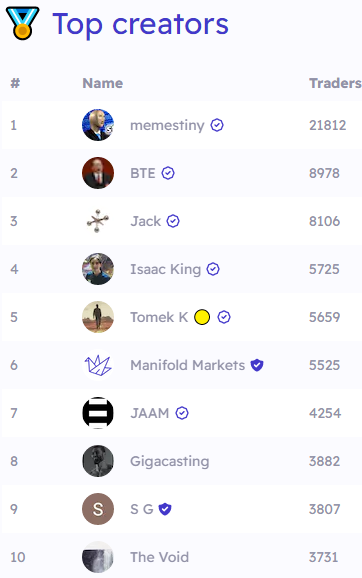Click the badge beside Isaac King
Image resolution: width=362 pixels, height=578 pixels.
[213, 269]
